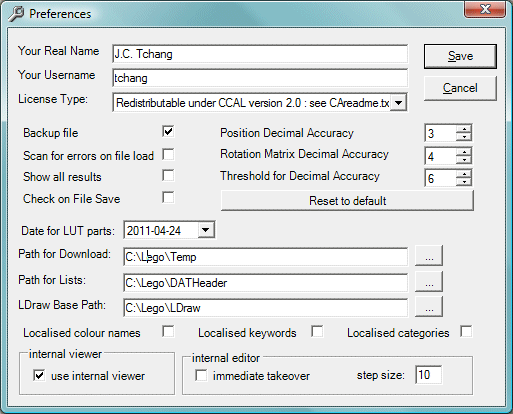Screen dimensions: 513x414
Task: Open the License Type dropdown
Action: point(398,103)
